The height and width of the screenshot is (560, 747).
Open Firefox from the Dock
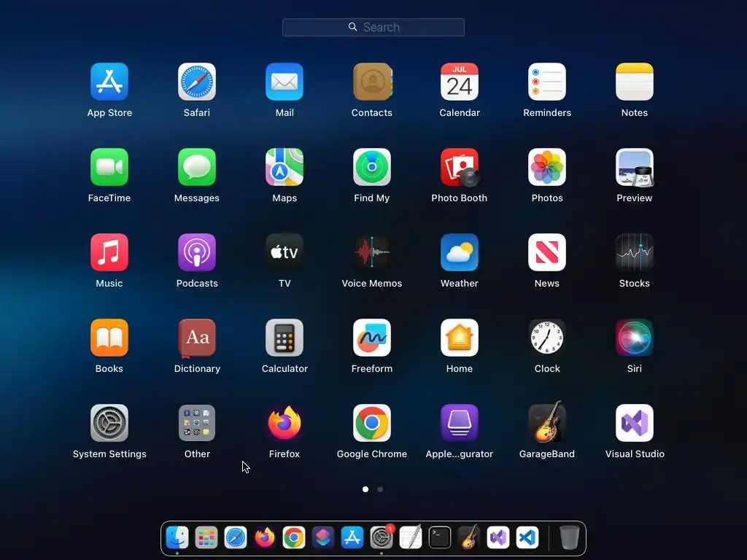[265, 537]
